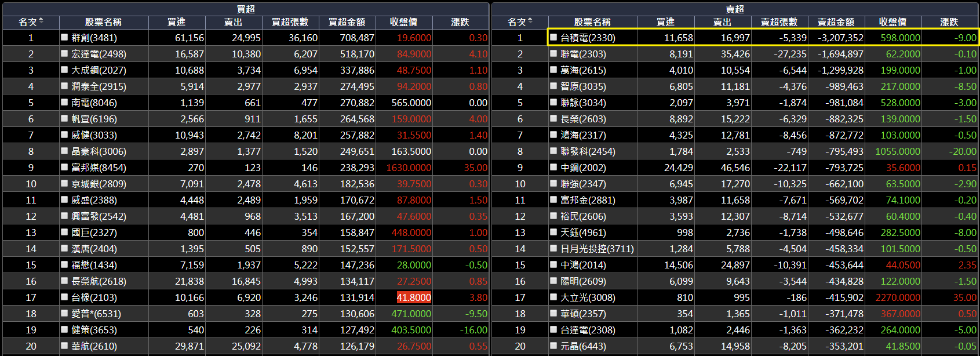Open stock 富邦金(2881) row
This screenshot has width=980, height=356.
pyautogui.click(x=735, y=199)
